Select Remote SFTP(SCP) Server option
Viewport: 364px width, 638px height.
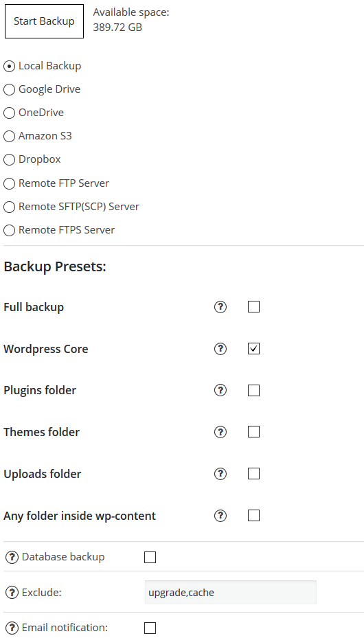pos(10,207)
